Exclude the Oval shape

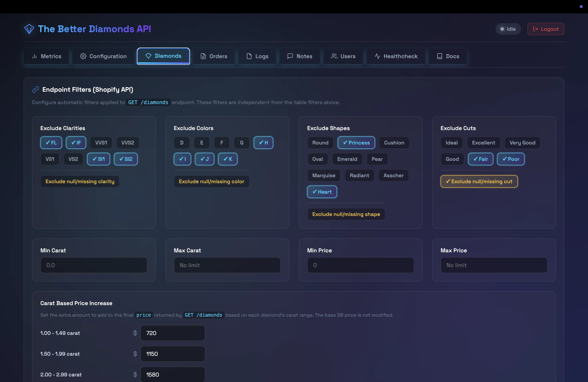317,159
